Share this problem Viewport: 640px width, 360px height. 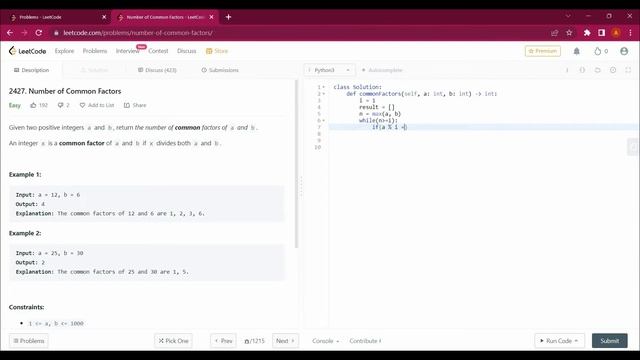[x=135, y=105]
